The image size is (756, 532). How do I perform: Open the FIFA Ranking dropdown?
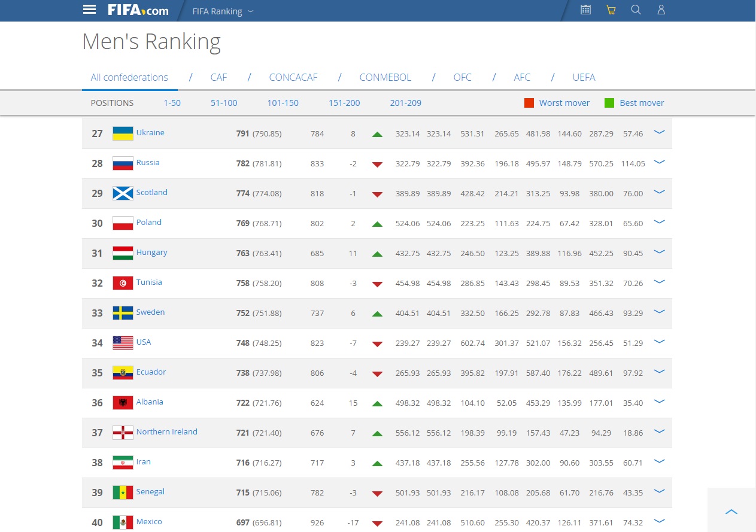223,11
